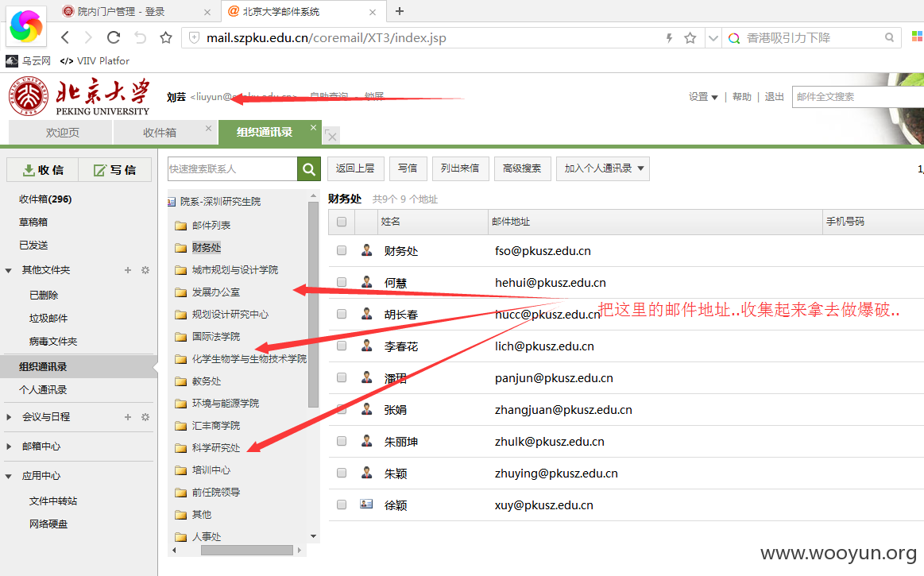Click the green contact search button
The height and width of the screenshot is (576, 924).
pyautogui.click(x=309, y=169)
